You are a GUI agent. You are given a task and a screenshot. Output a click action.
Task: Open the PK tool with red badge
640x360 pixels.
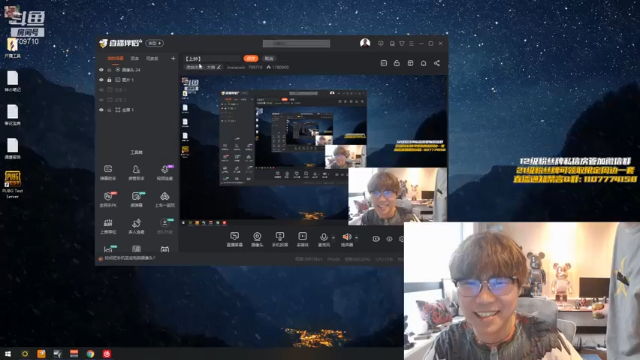coord(108,199)
